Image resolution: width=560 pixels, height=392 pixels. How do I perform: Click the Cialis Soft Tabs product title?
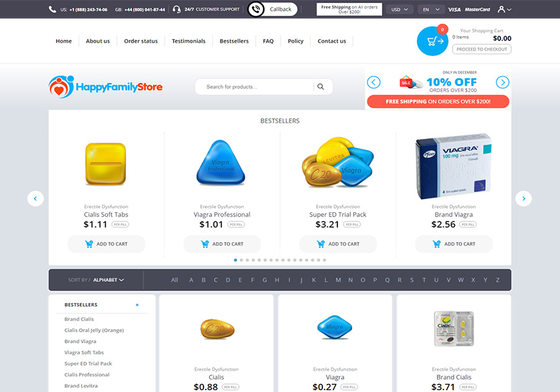point(106,215)
